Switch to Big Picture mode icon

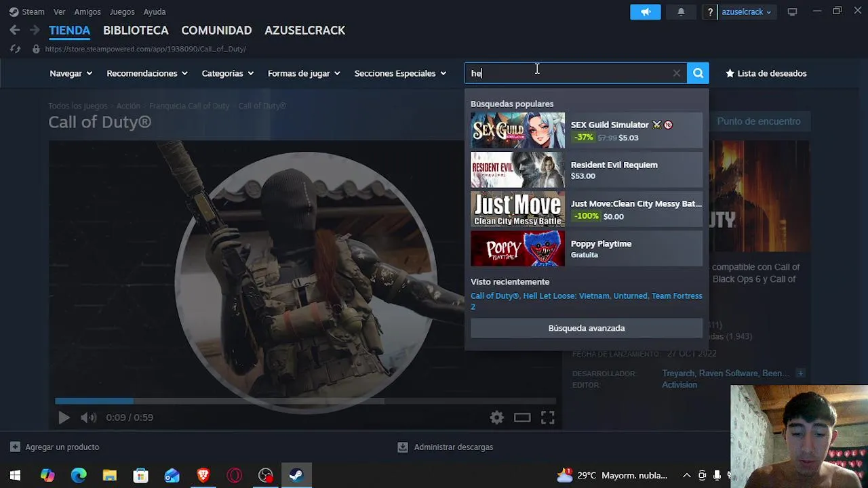tap(792, 12)
